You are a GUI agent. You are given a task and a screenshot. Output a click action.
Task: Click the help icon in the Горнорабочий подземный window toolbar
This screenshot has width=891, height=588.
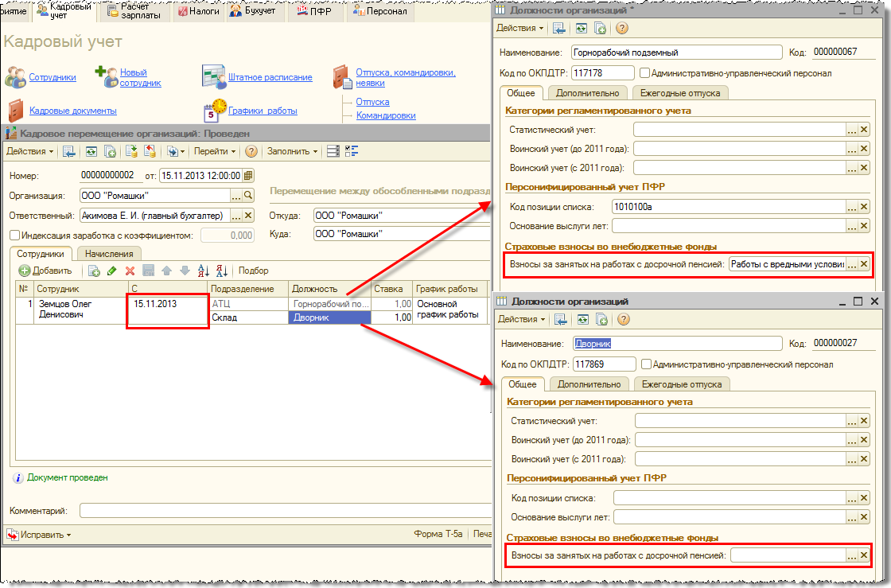pyautogui.click(x=621, y=29)
